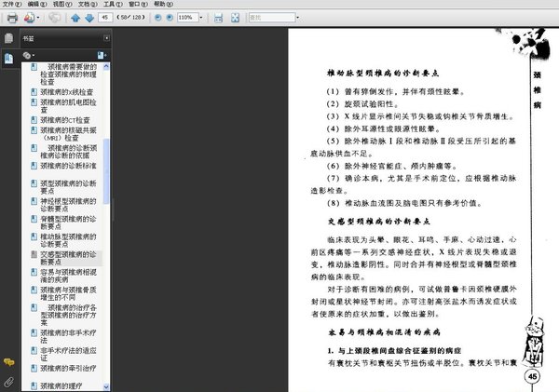Select bookmark 颈椎病的X线检查
The height and width of the screenshot is (392, 559).
(67, 92)
